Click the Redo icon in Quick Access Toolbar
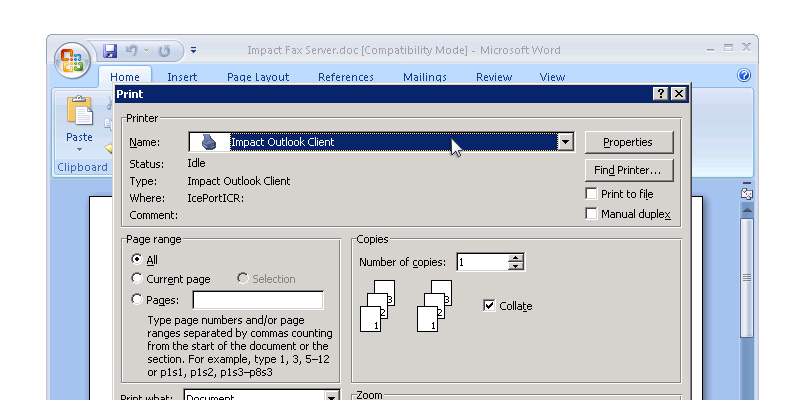Screen dimensions: 800x400 (x=165, y=50)
